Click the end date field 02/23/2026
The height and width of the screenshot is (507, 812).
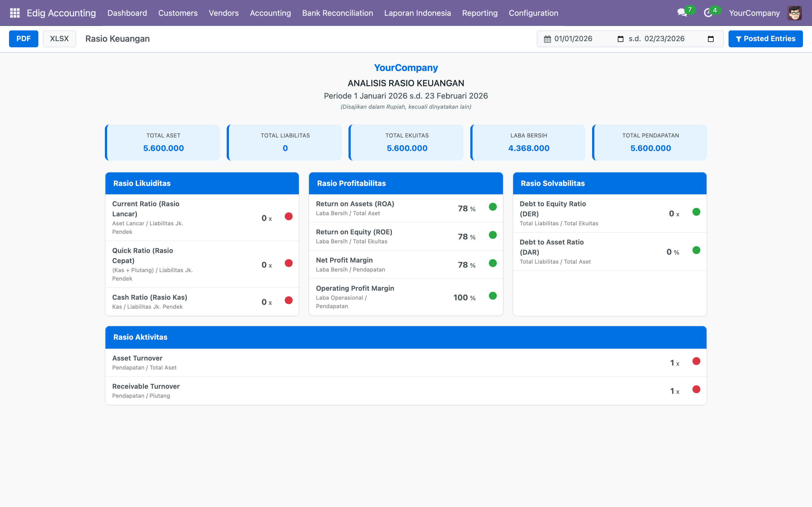(x=664, y=39)
